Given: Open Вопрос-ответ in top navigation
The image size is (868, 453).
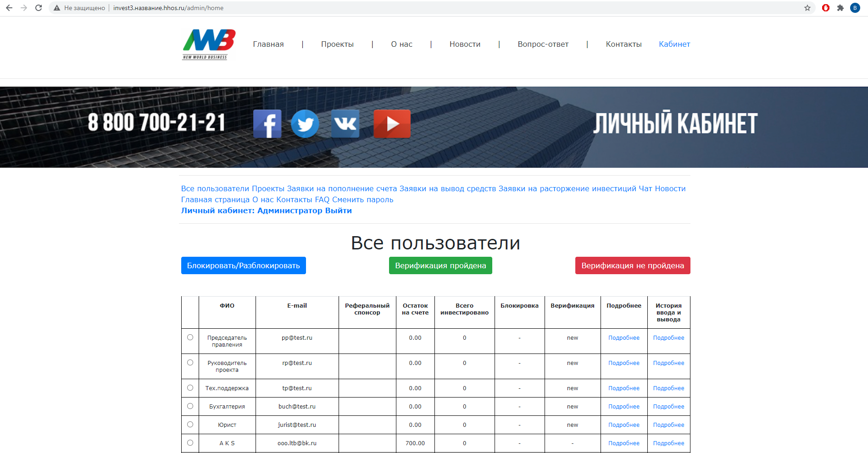Looking at the screenshot, I should tap(543, 44).
